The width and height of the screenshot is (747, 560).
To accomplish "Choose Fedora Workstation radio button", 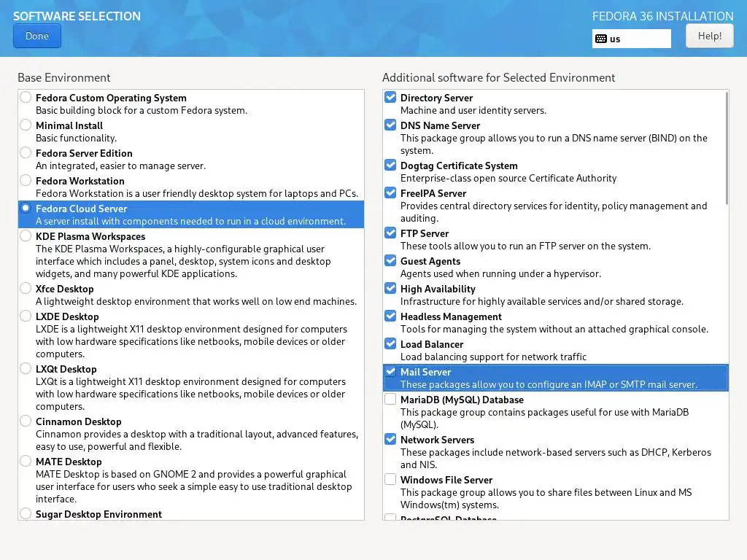I will [x=26, y=180].
